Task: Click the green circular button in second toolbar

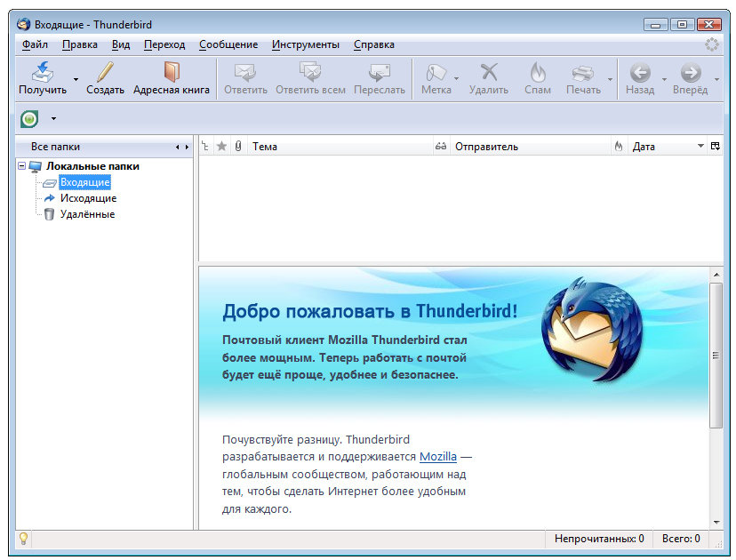Action: (x=29, y=119)
